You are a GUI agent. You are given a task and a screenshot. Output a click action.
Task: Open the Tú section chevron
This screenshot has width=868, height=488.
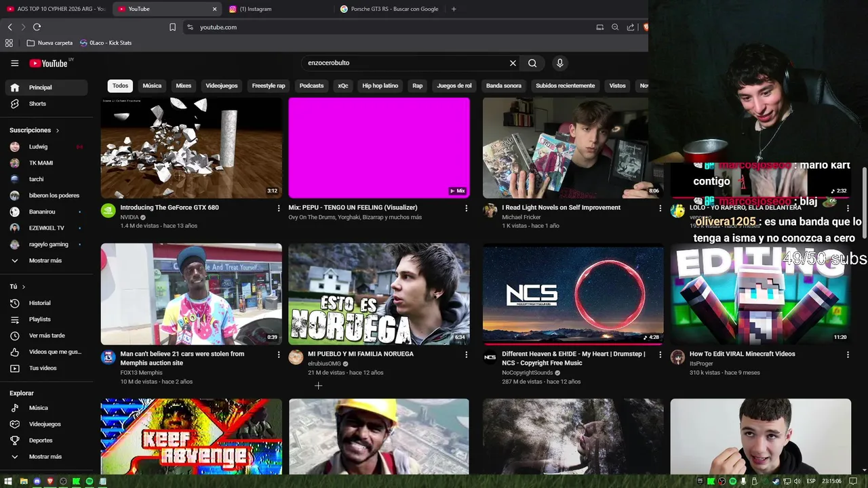(24, 287)
